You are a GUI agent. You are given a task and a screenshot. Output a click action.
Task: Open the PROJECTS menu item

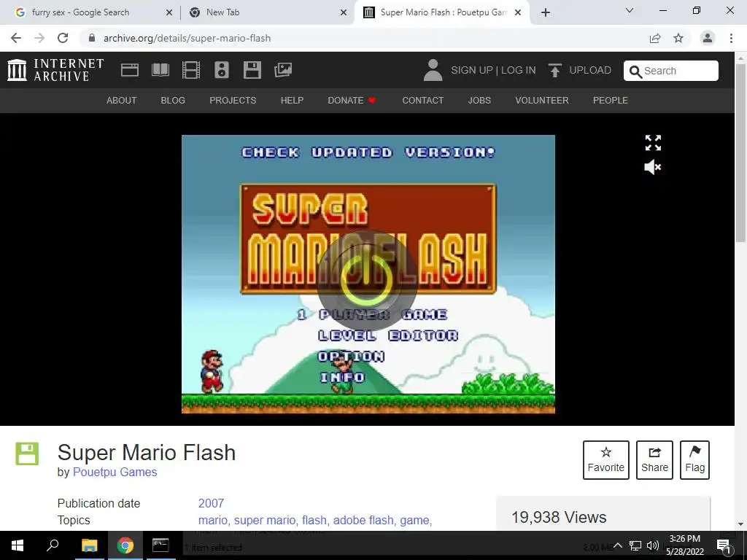tap(233, 101)
